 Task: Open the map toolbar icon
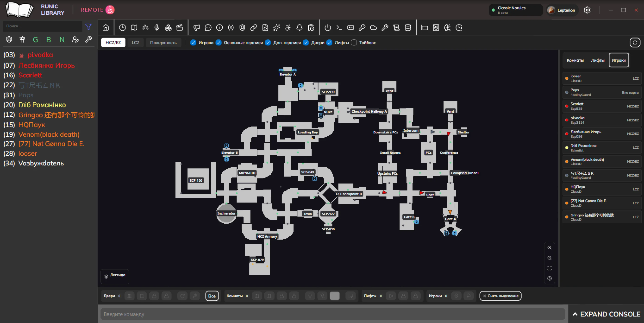click(x=134, y=28)
